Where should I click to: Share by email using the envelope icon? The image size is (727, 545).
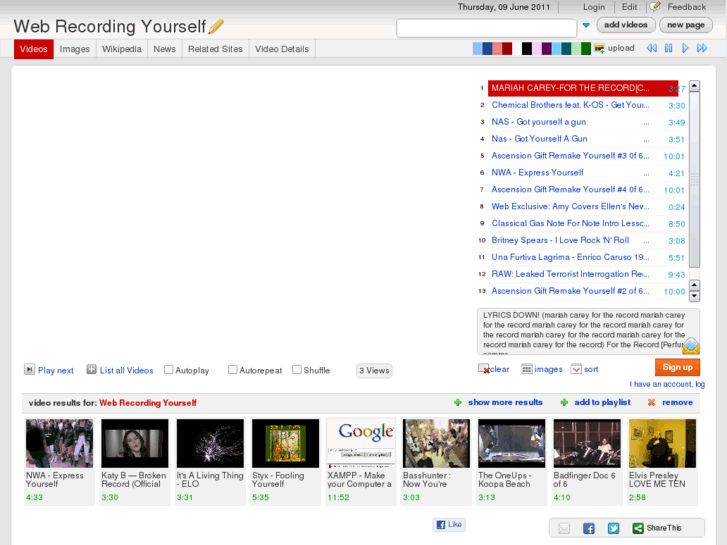(564, 528)
